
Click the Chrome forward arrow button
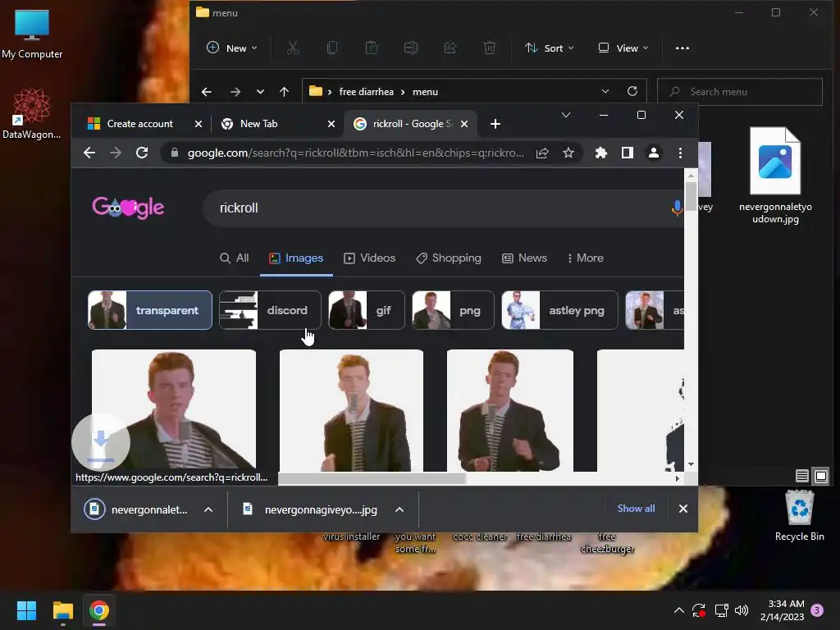pos(115,153)
